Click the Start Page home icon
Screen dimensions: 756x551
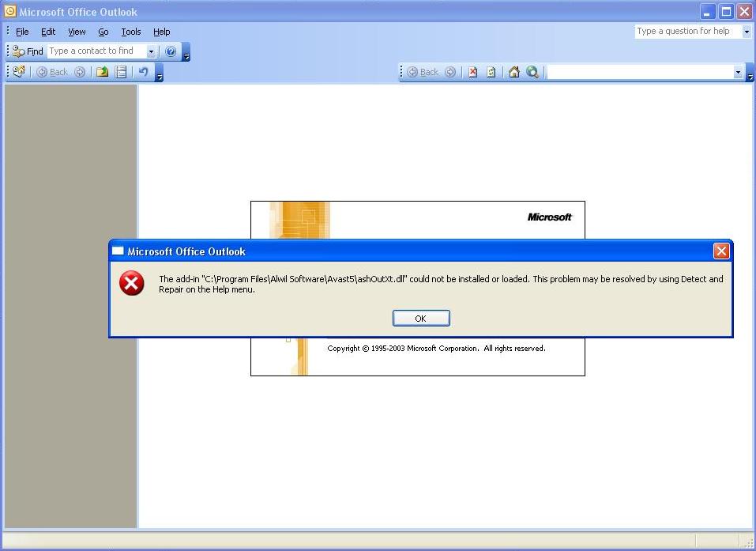click(x=514, y=72)
